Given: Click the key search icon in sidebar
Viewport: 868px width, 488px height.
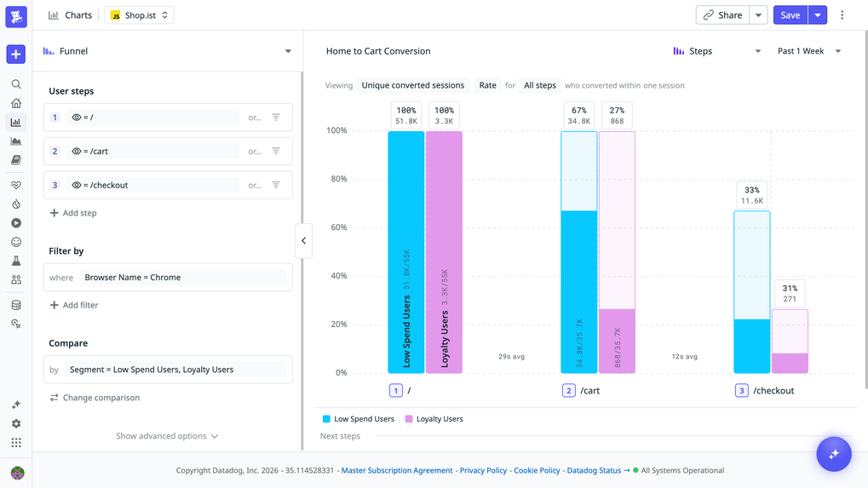Looking at the screenshot, I should (16, 324).
